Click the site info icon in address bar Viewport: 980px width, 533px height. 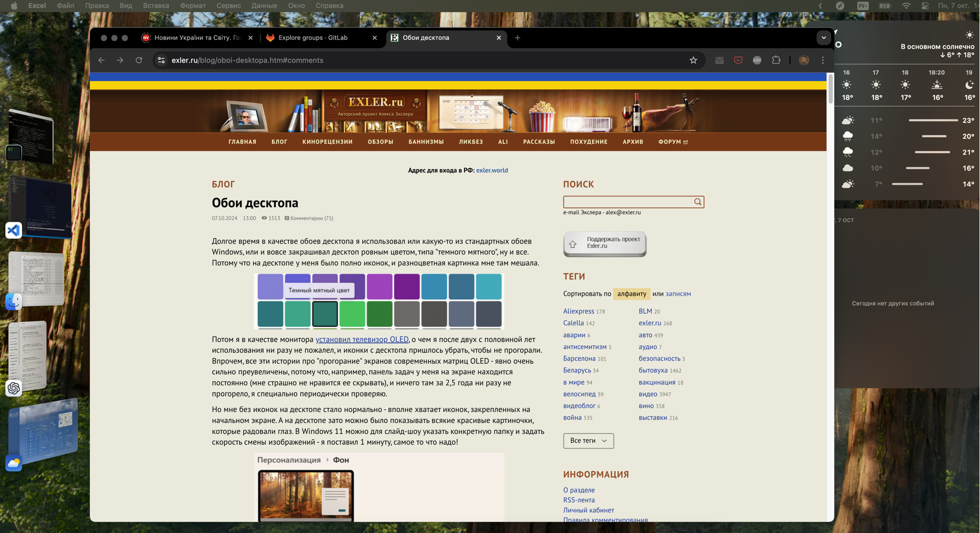(161, 60)
